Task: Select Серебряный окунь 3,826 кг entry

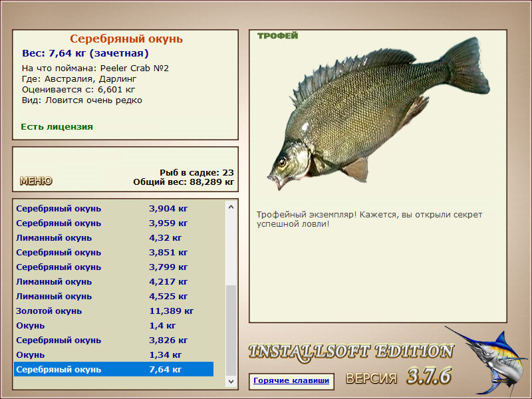Action: pos(114,340)
